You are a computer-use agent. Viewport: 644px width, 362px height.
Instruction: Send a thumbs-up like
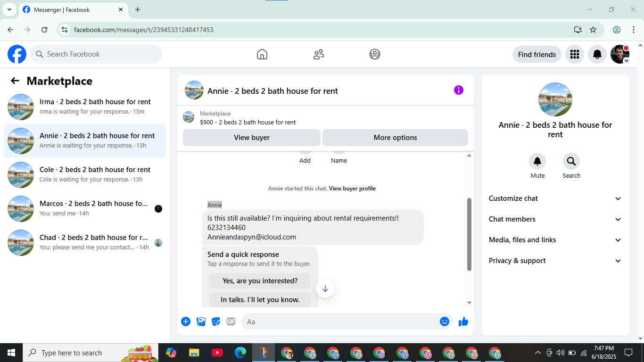463,321
